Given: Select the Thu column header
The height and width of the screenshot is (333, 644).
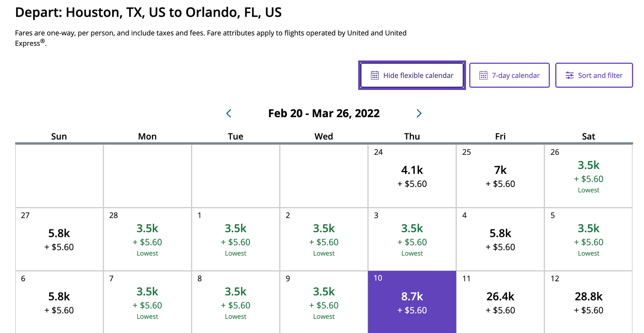Looking at the screenshot, I should 412,136.
